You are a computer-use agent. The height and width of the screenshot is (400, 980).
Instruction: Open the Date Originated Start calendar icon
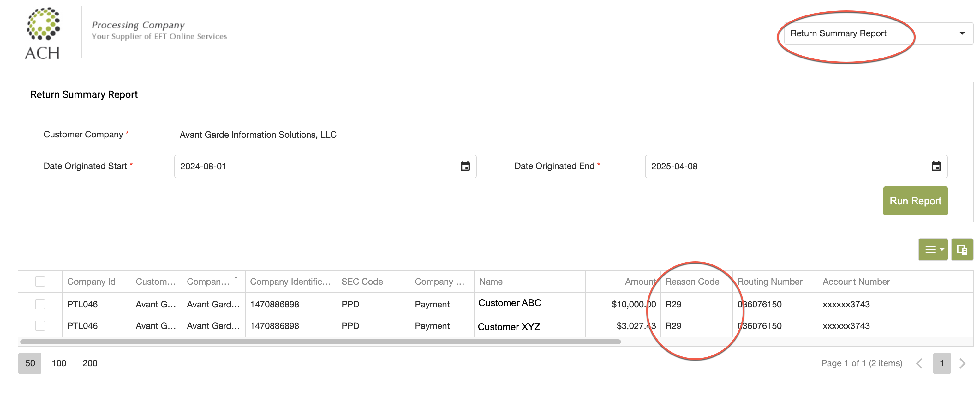(465, 166)
